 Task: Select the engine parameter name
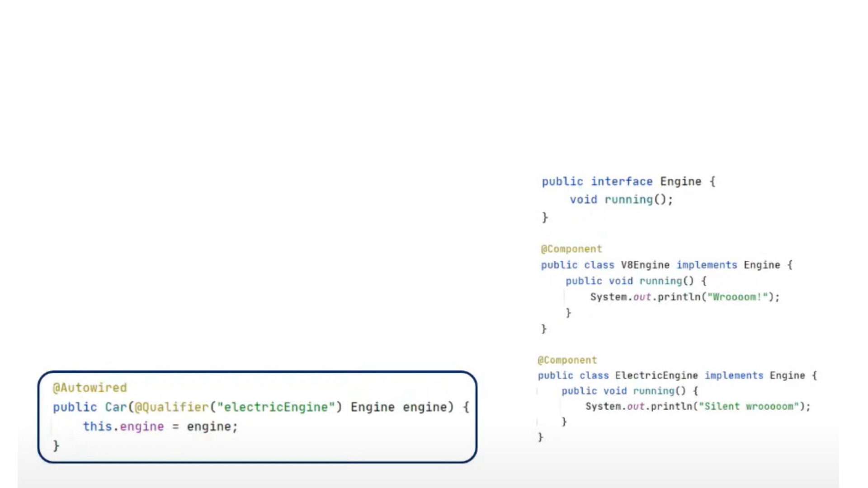(x=426, y=407)
